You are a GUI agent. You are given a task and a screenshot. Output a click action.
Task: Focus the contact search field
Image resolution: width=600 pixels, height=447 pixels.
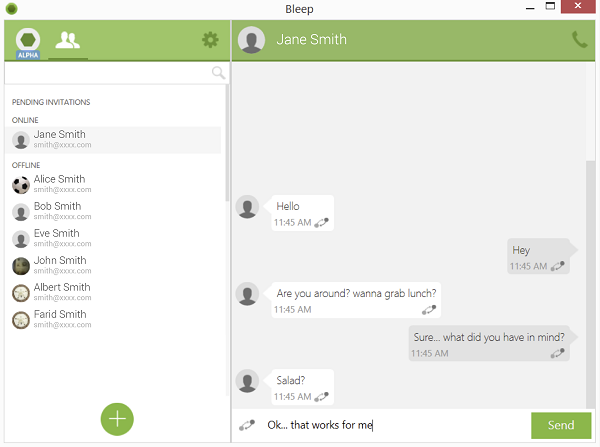pos(108,73)
